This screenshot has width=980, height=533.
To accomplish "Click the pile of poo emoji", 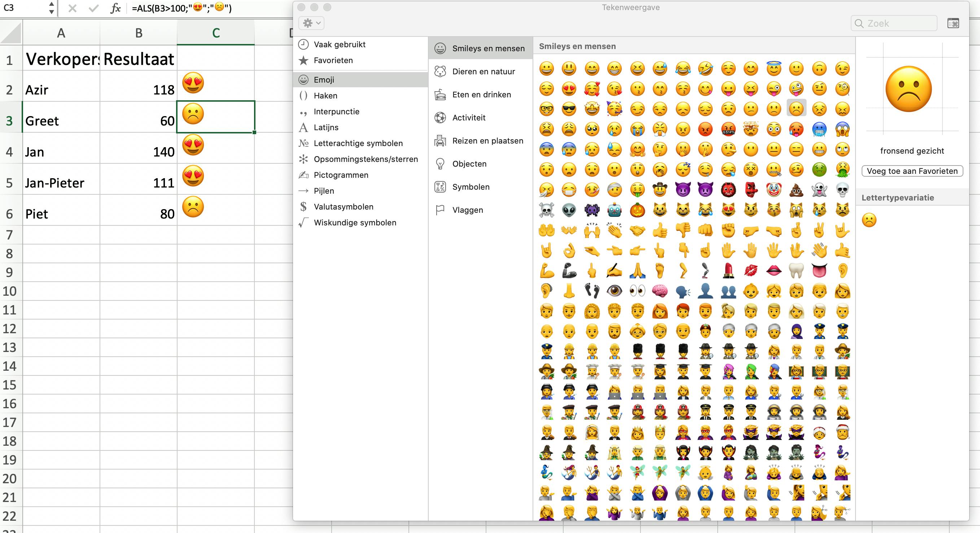I will [796, 190].
